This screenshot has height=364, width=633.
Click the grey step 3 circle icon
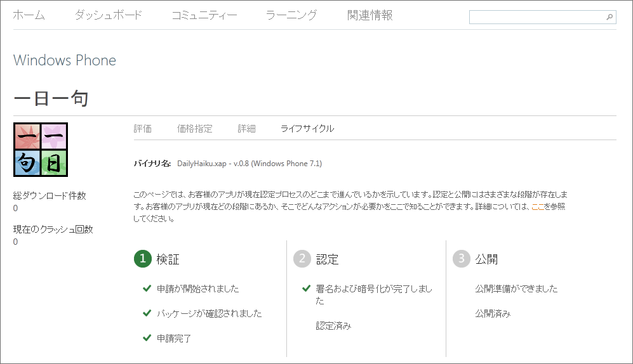(462, 259)
